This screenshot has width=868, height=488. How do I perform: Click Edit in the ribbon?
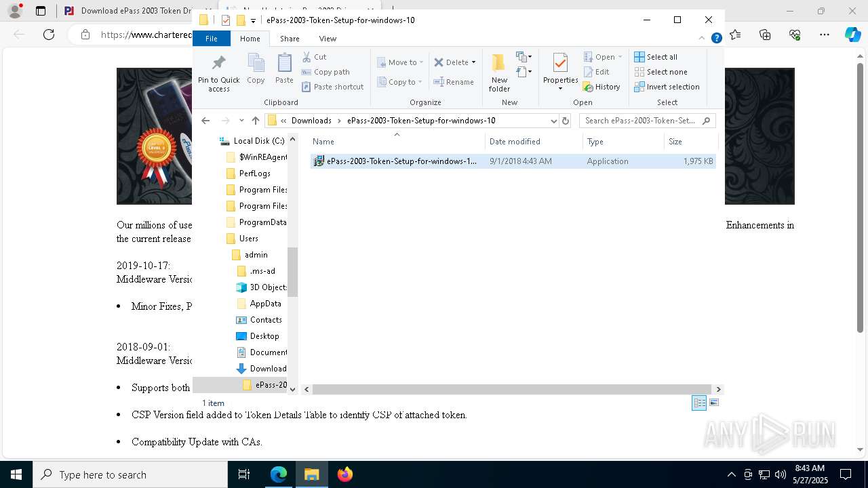pos(596,72)
